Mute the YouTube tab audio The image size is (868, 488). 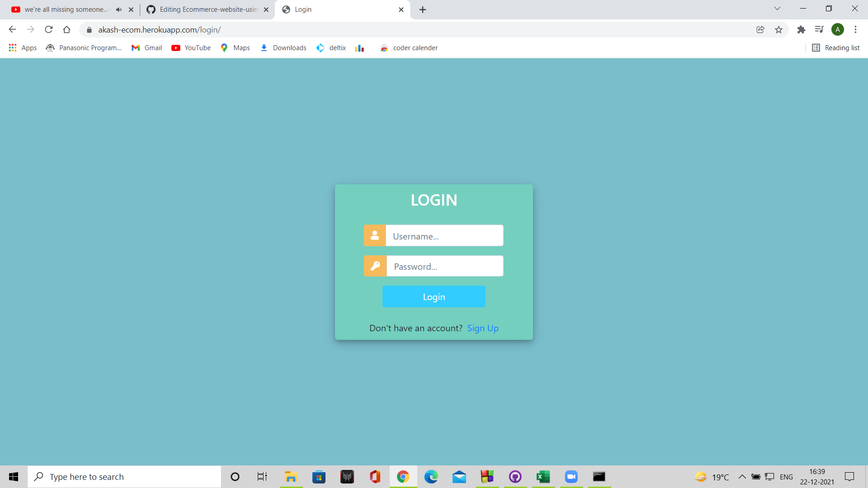[119, 9]
